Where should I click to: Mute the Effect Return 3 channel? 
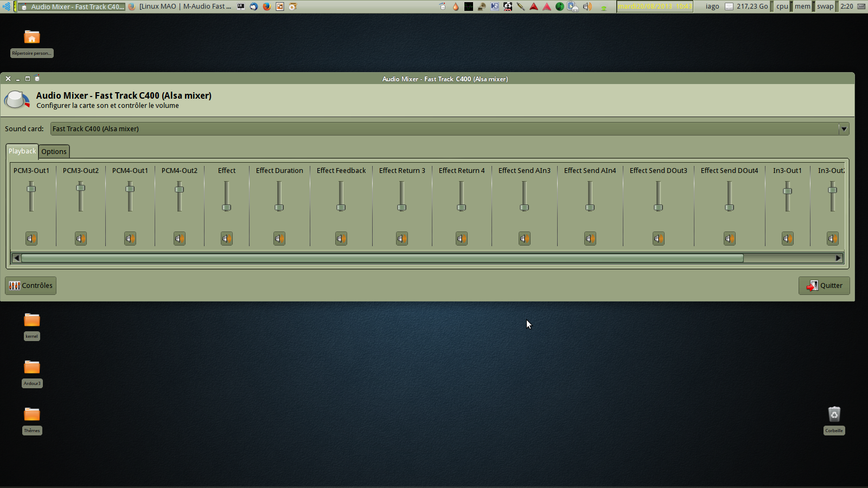point(402,239)
